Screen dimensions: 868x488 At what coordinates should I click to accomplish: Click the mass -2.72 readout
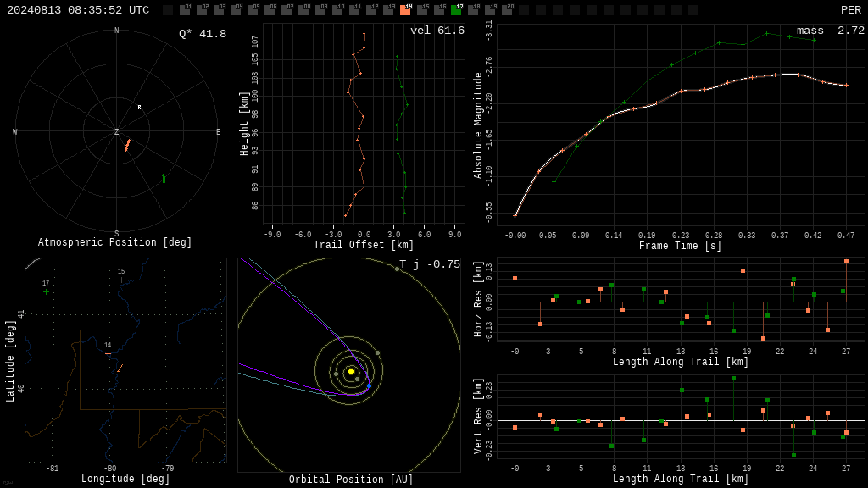click(x=831, y=30)
